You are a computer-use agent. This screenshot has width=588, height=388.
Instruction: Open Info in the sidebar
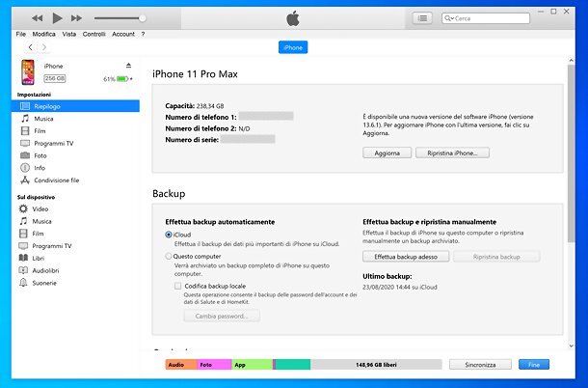40,168
